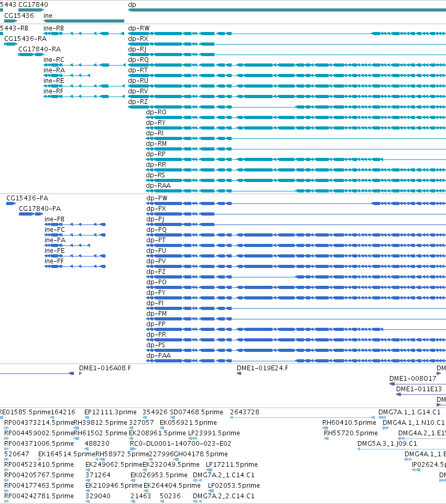Select EST label LP23991.5prime

pos(214,433)
